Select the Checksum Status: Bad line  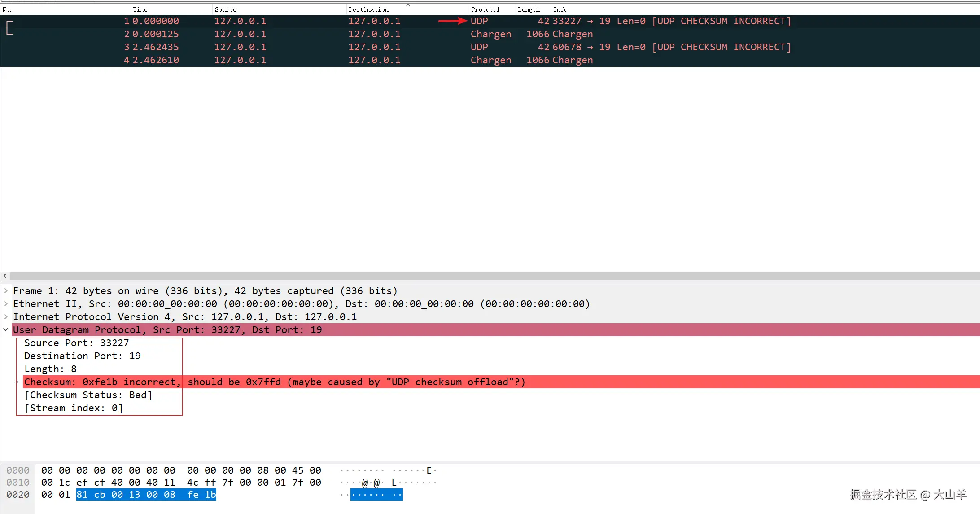(x=88, y=395)
